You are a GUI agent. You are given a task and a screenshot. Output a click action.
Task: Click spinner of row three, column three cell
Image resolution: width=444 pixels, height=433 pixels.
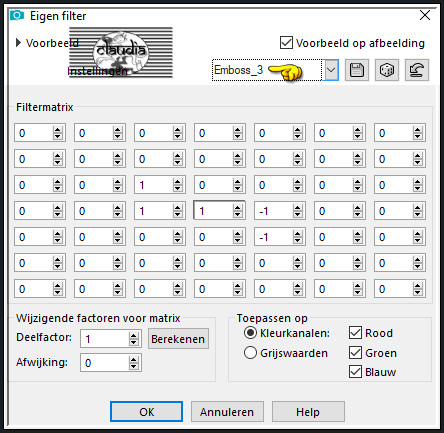coord(178,185)
